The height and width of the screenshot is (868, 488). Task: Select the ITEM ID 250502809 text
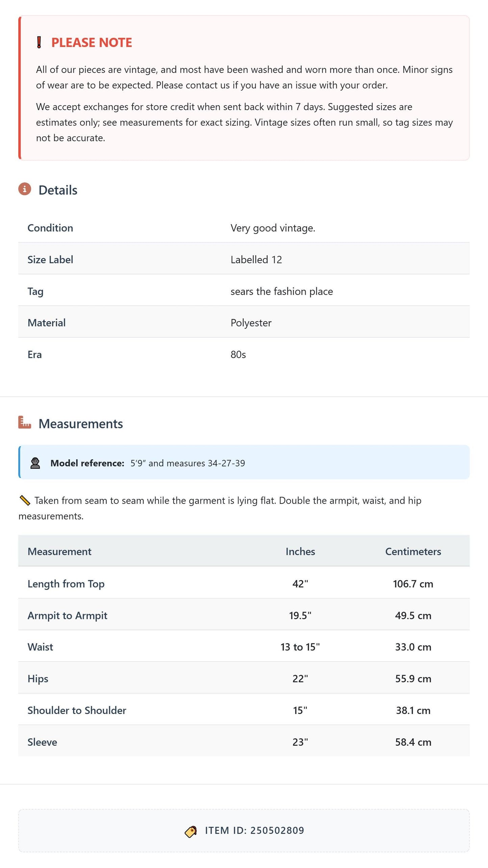coord(255,831)
